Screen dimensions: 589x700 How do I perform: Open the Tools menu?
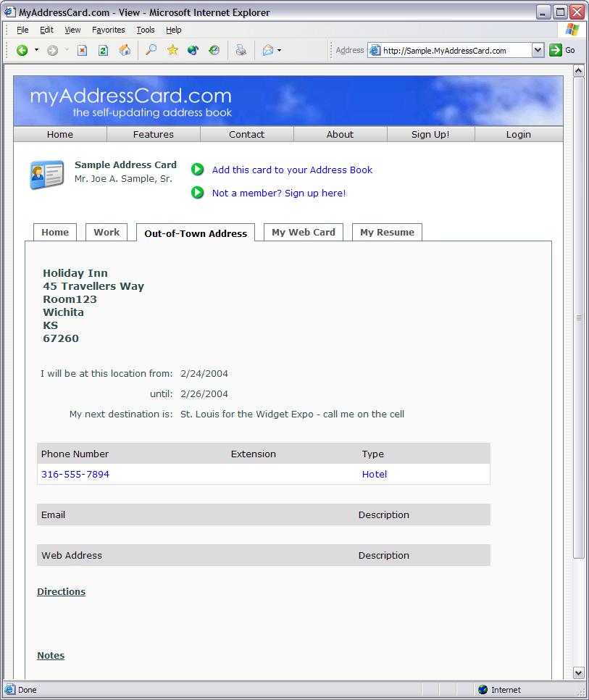[146, 30]
